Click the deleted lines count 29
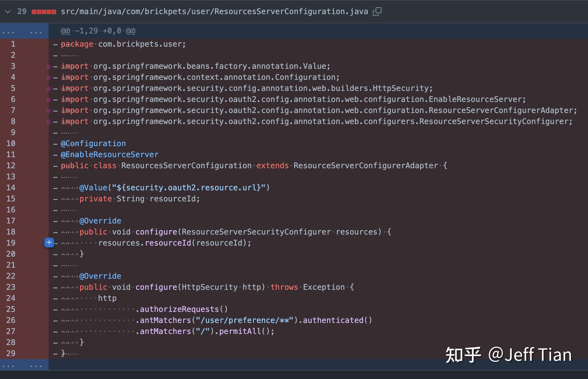The width and height of the screenshot is (588, 379). [22, 12]
